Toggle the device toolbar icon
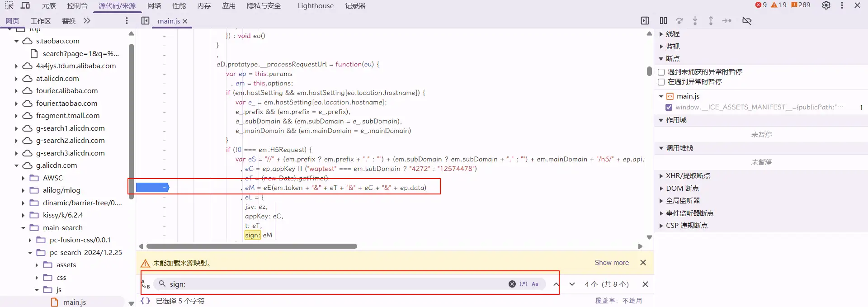Screen dimensions: 868x307 (x=25, y=6)
